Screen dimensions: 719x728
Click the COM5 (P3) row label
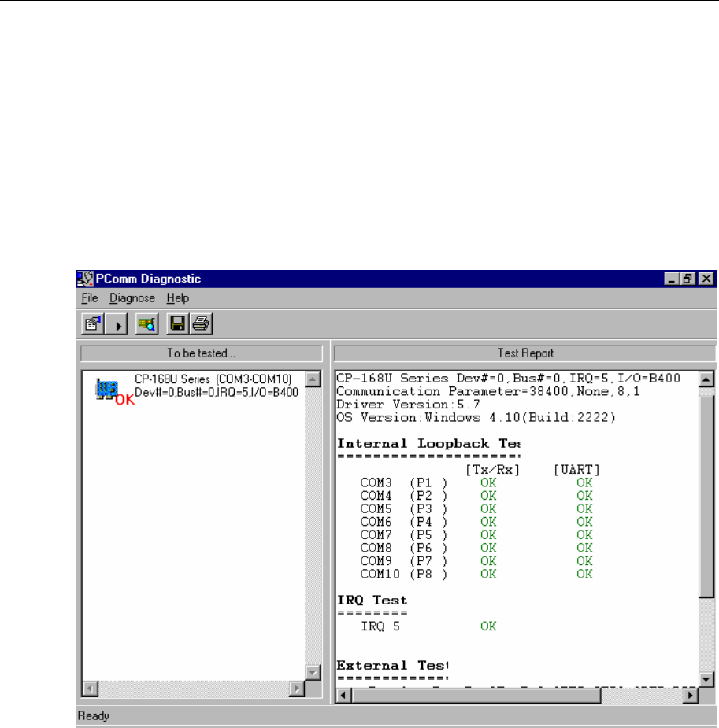[404, 509]
